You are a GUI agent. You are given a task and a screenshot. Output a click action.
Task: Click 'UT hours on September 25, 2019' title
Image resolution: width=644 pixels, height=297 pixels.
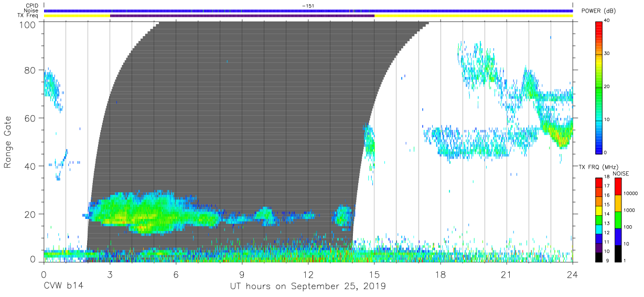[x=308, y=287]
